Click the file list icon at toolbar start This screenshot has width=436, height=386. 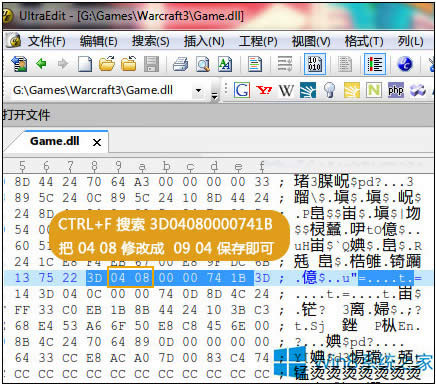pyautogui.click(x=19, y=64)
